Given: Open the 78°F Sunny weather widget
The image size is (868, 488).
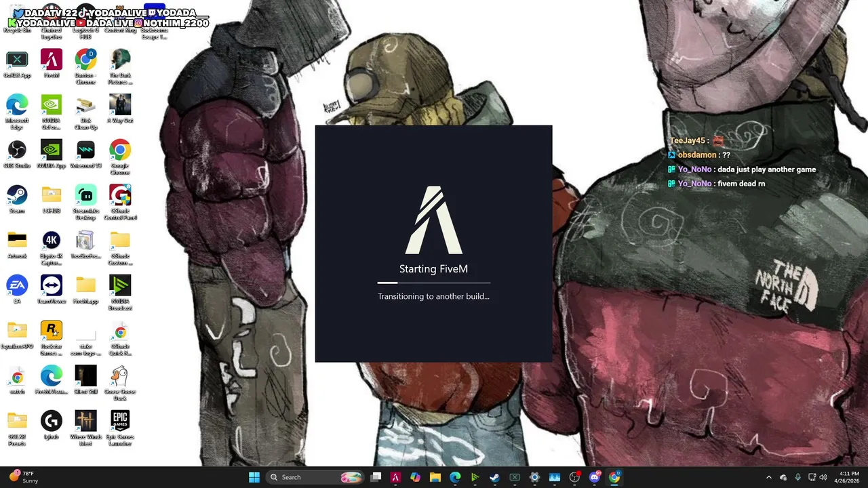Looking at the screenshot, I should pos(24,477).
